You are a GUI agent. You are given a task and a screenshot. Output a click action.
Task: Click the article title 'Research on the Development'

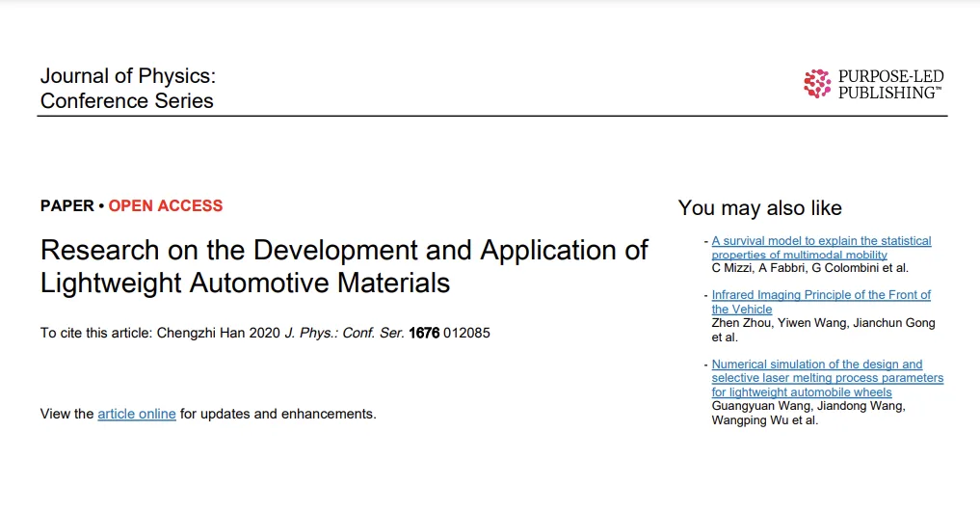pyautogui.click(x=344, y=266)
